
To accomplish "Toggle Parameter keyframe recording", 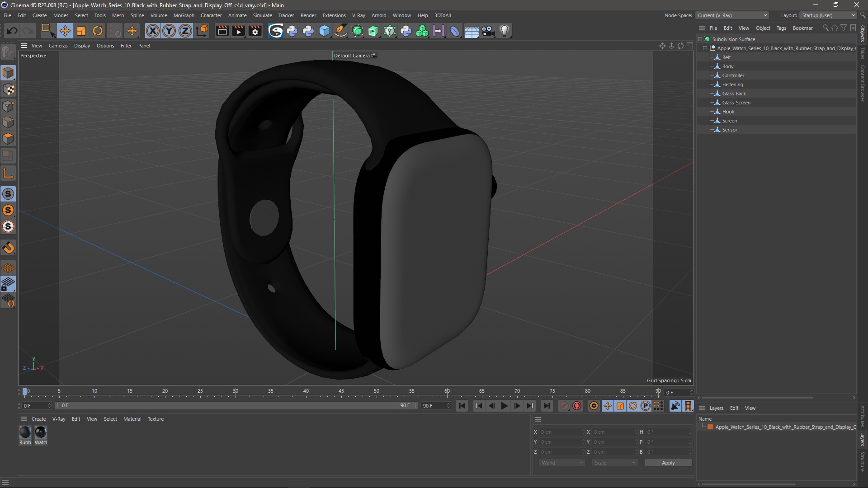I will (x=646, y=406).
